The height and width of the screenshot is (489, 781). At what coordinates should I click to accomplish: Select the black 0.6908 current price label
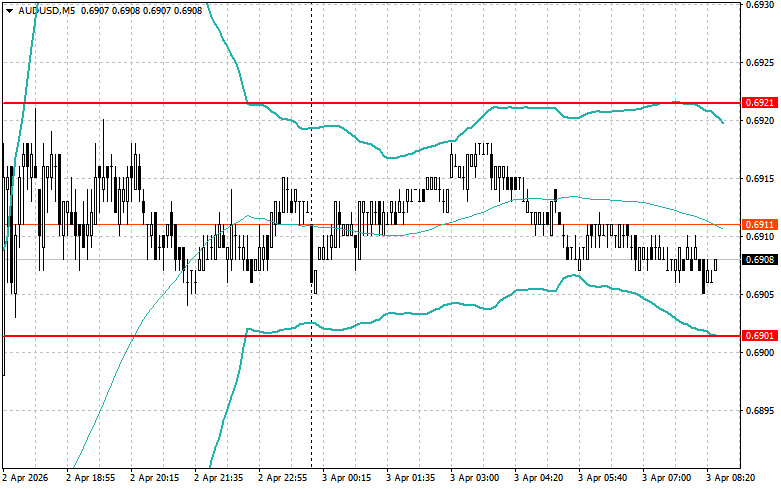(x=760, y=259)
